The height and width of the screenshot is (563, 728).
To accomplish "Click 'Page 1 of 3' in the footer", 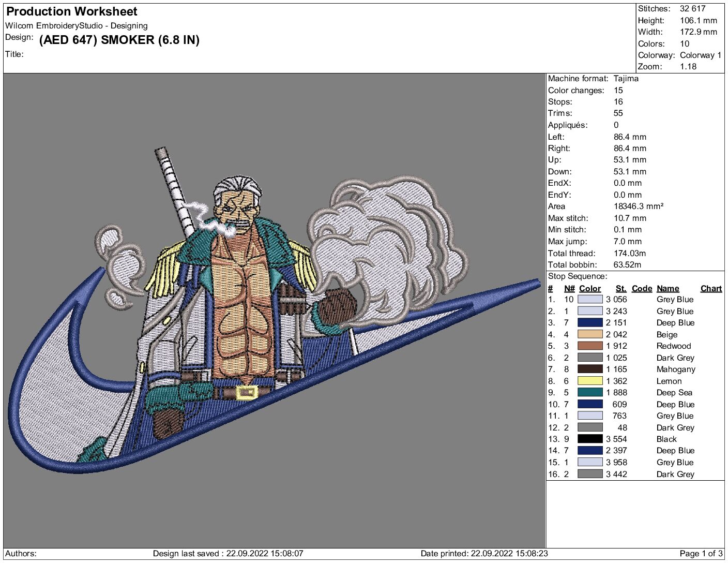I will (701, 553).
